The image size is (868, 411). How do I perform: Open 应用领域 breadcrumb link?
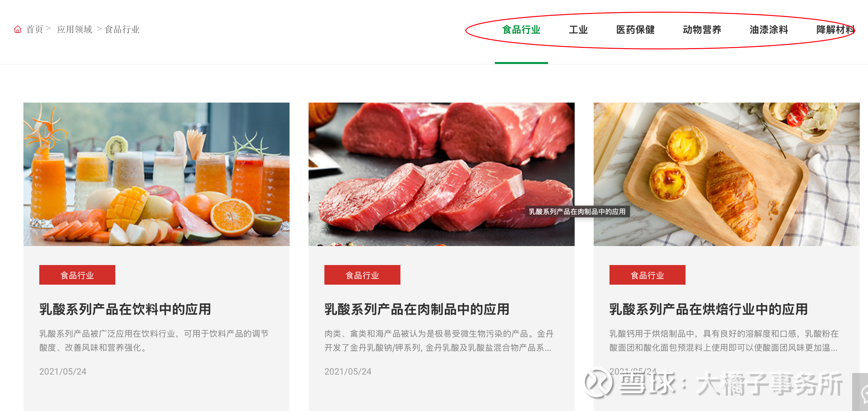tap(74, 30)
